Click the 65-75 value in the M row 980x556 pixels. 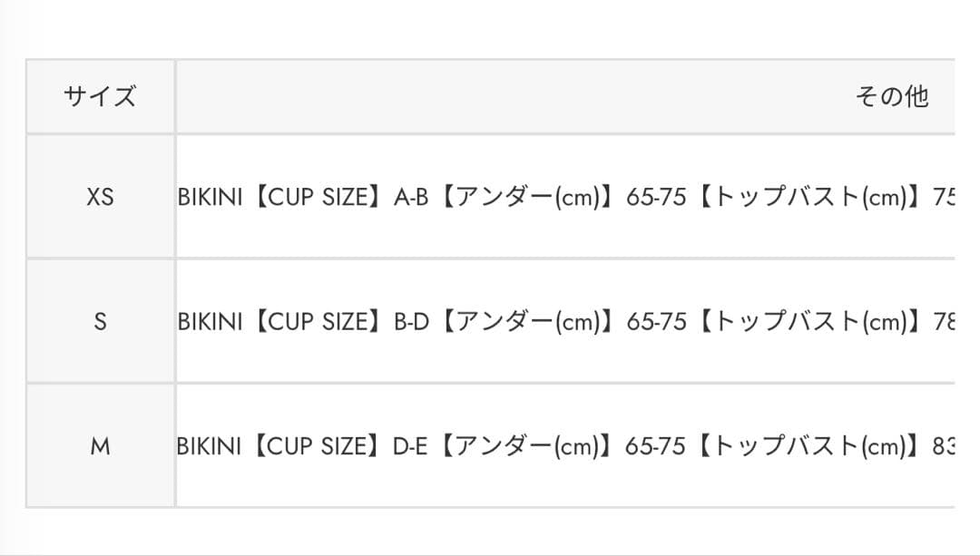656,445
